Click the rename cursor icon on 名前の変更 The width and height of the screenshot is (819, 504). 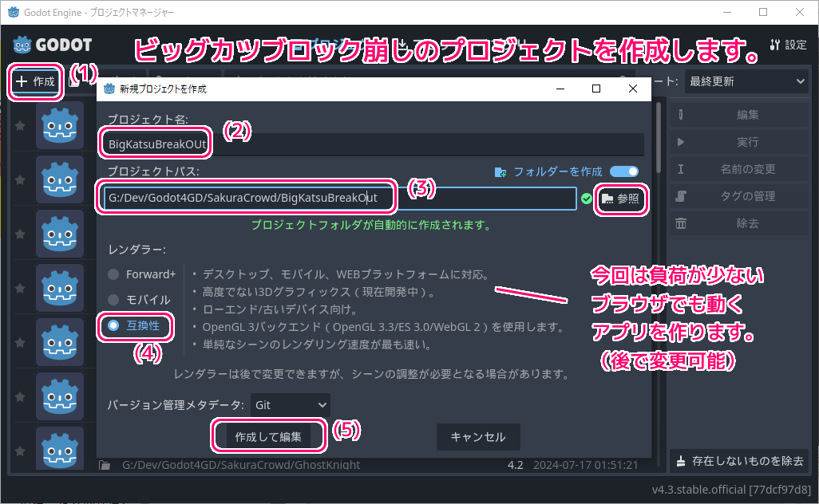[681, 169]
